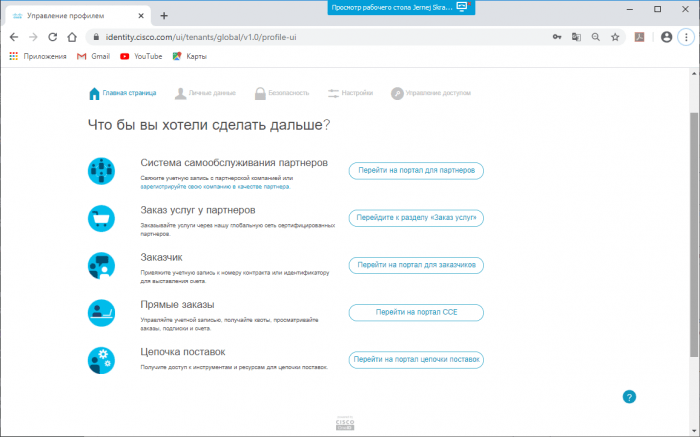Click the Цепочка поставок gears icon
Viewport: 700px width, 437px height.
tap(101, 359)
